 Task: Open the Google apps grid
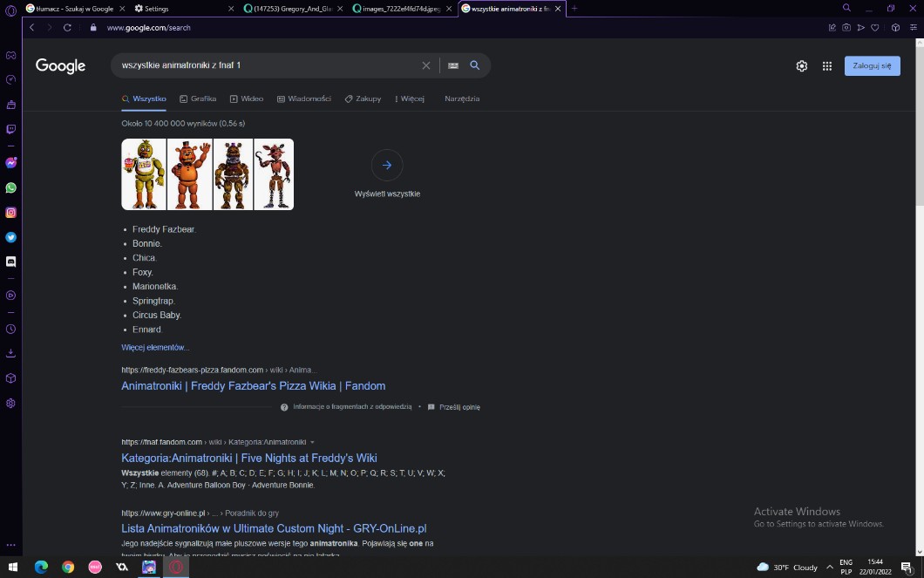[826, 65]
